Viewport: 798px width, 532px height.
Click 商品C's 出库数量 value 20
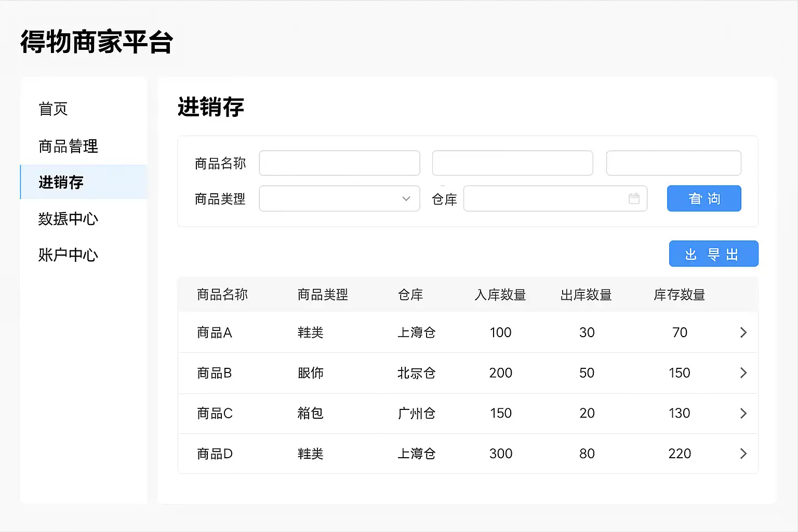(x=587, y=414)
